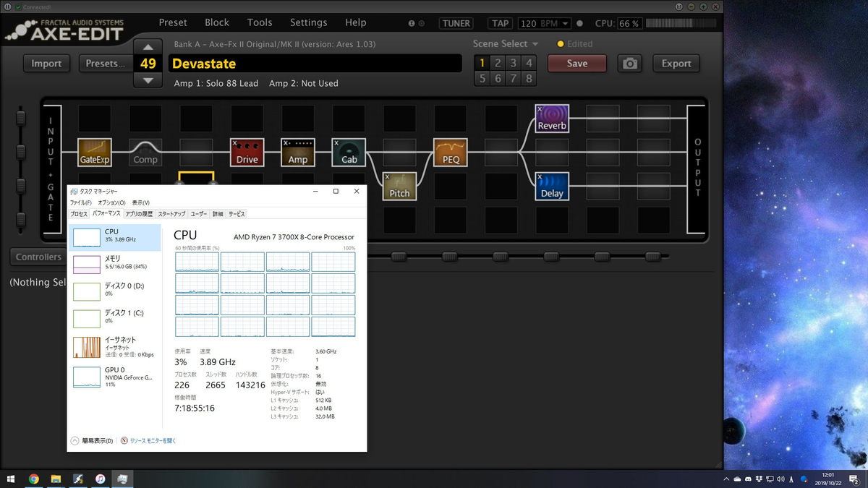Open the Preset menu
The height and width of the screenshot is (488, 868).
tap(173, 22)
